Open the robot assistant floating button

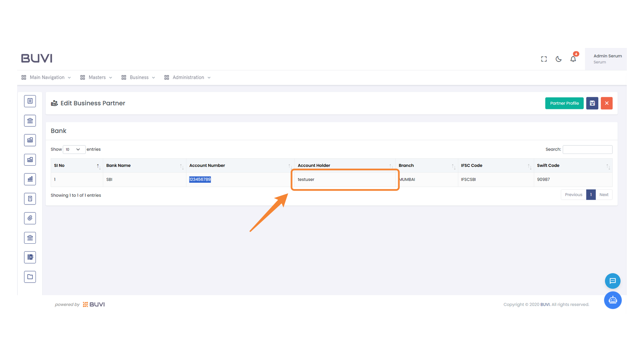coord(612,300)
